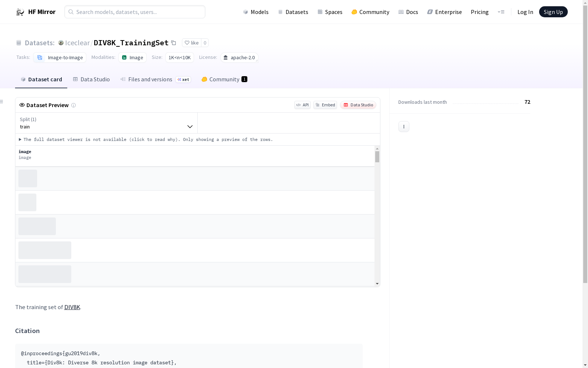The width and height of the screenshot is (588, 368).
Task: Open Docs in the top navigation
Action: [408, 12]
